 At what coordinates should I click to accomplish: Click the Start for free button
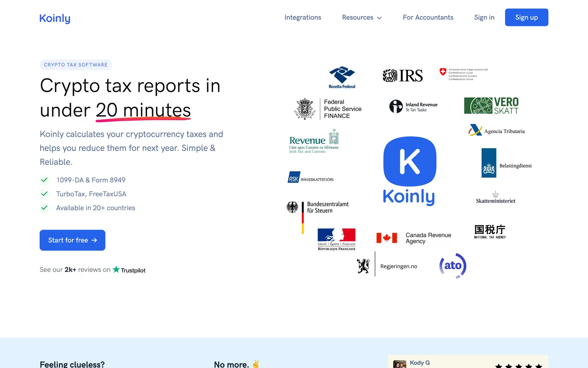pos(72,240)
